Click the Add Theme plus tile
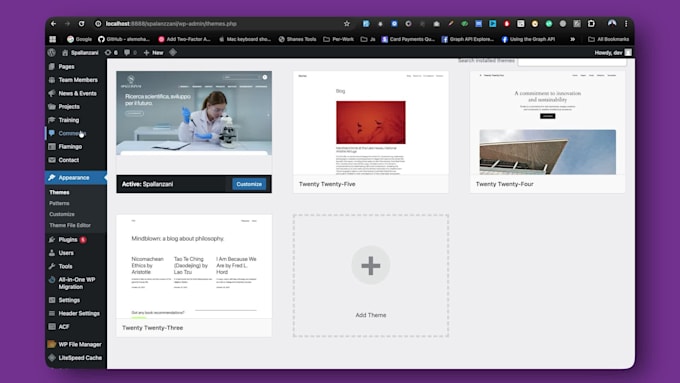The image size is (680, 383). coord(371,275)
